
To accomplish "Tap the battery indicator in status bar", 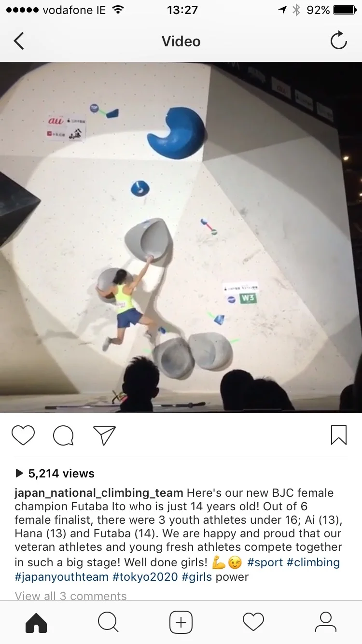I will (x=344, y=10).
